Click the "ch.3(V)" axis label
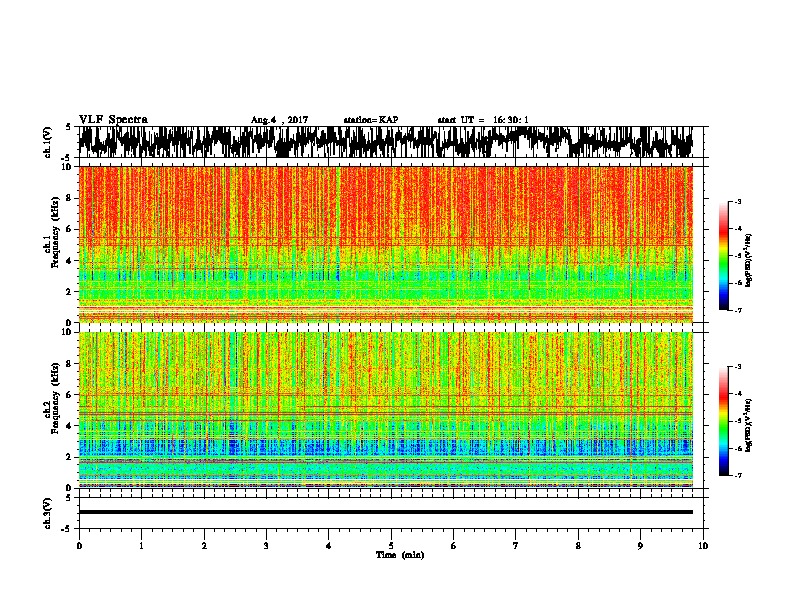The height and width of the screenshot is (612, 792). (48, 513)
